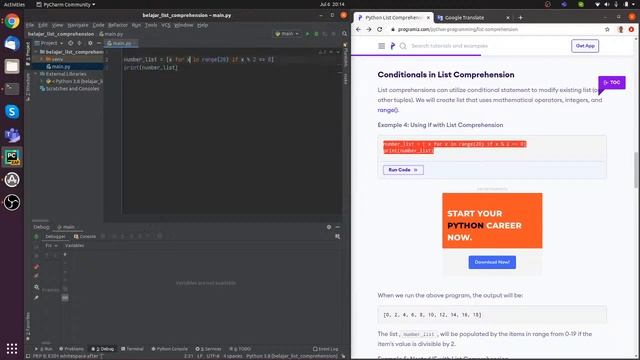Open Programiz hamburger menu
Image resolution: width=640 pixels, height=360 pixels.
(x=382, y=46)
